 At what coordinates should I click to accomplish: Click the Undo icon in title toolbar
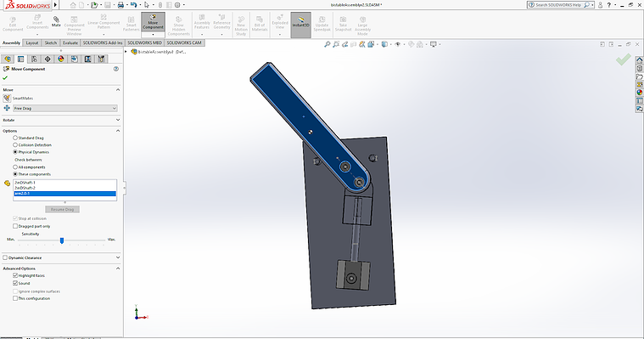[x=133, y=5]
